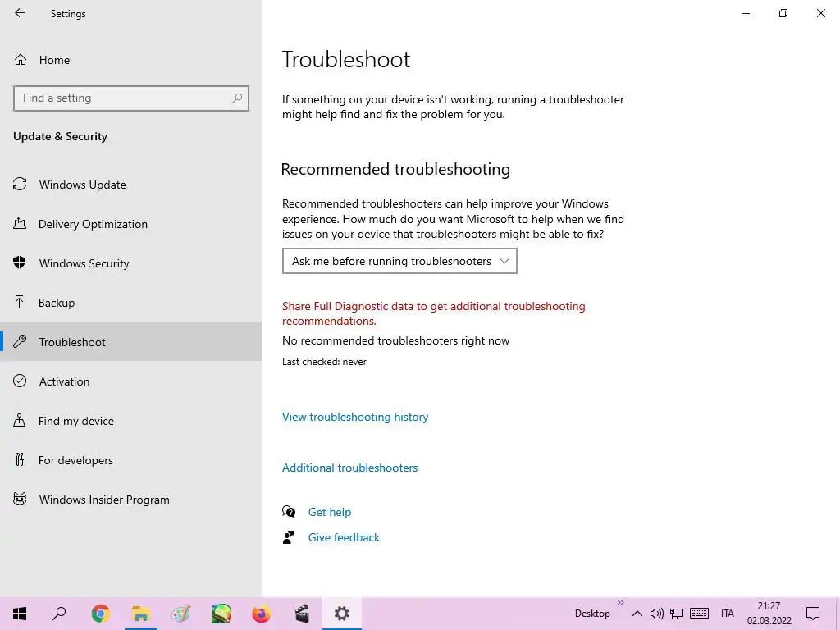Switch the ITA input language
This screenshot has width=840, height=630.
pos(728,614)
